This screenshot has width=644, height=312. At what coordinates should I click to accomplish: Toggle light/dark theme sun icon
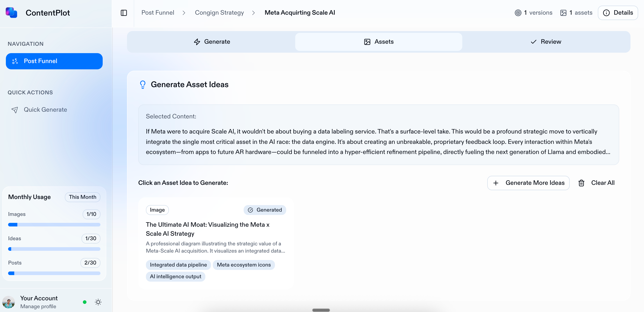coord(98,302)
